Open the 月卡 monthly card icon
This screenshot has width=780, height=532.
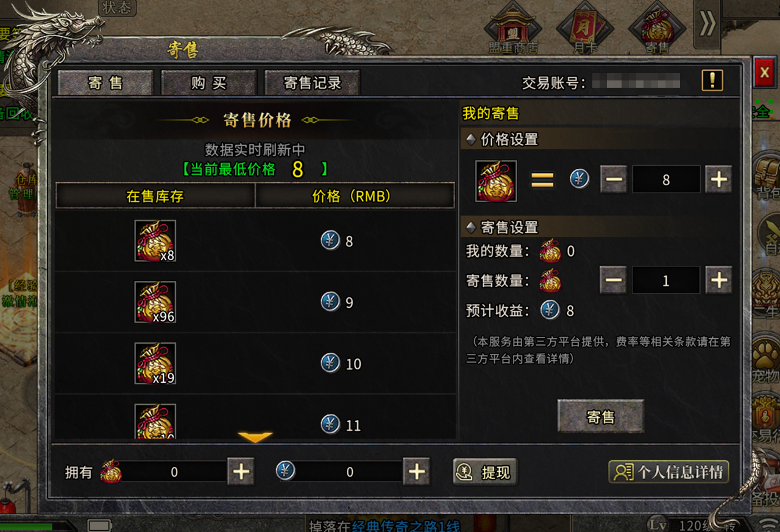(586, 30)
